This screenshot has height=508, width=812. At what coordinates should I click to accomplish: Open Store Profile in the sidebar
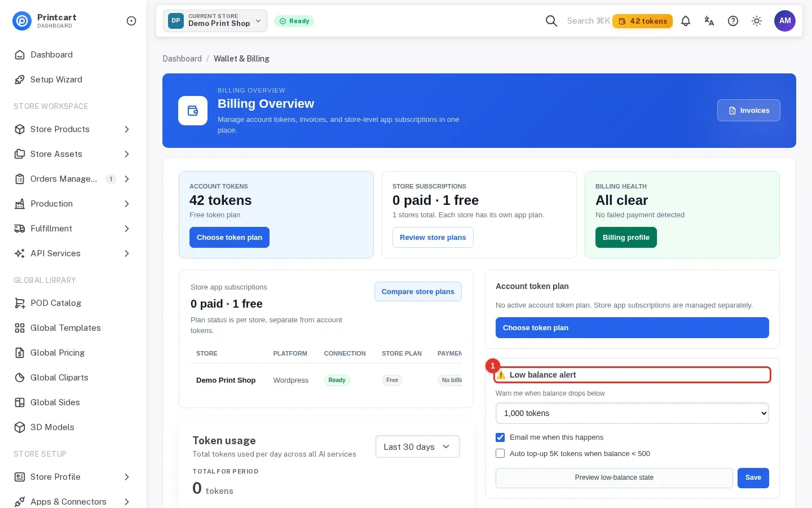pyautogui.click(x=73, y=477)
